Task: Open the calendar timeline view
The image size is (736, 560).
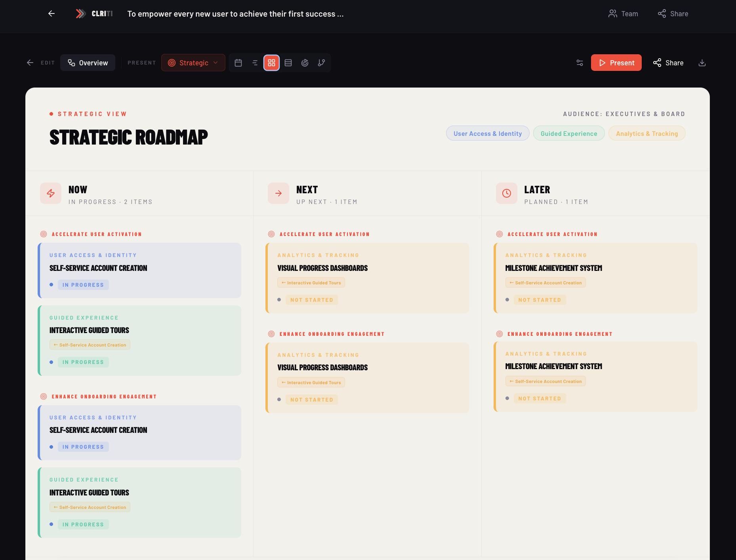Action: [x=238, y=63]
